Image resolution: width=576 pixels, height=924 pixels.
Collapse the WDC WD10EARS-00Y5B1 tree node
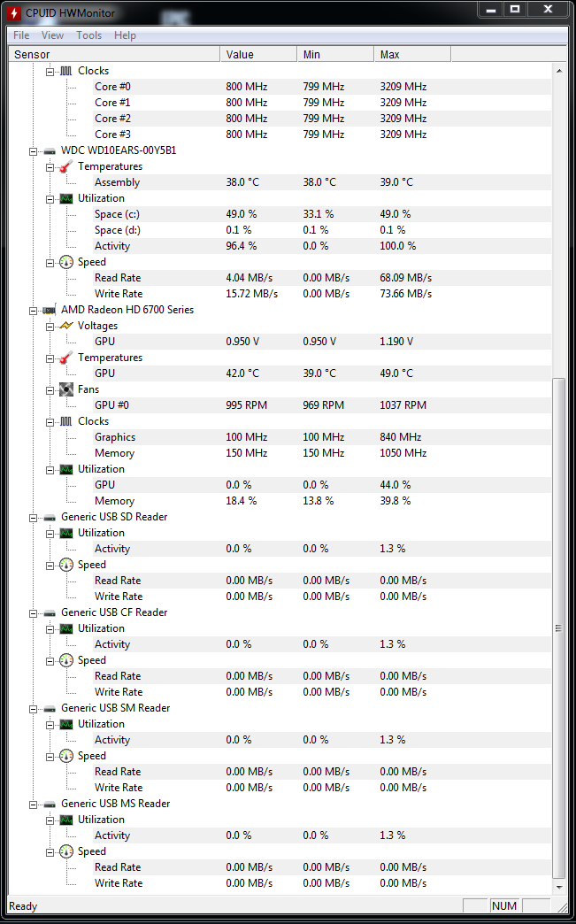[34, 150]
